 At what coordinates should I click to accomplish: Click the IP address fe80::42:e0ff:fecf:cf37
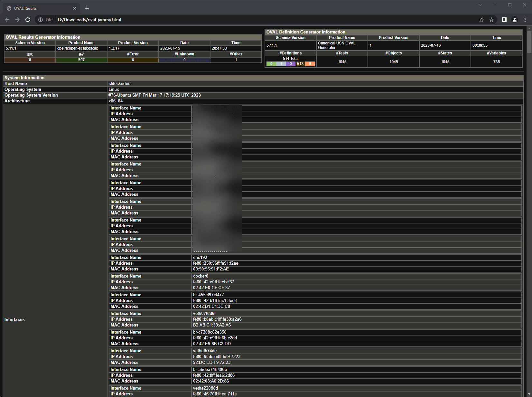point(214,282)
